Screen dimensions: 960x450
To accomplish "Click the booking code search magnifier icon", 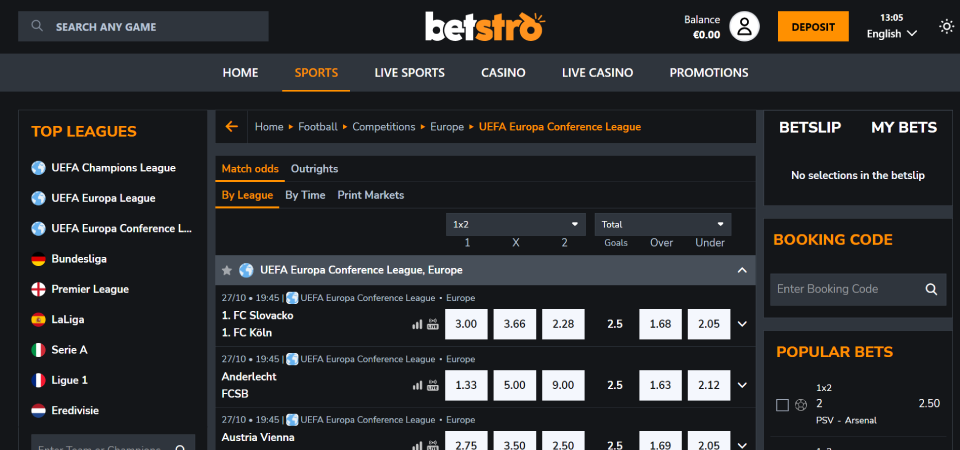I will [x=931, y=289].
